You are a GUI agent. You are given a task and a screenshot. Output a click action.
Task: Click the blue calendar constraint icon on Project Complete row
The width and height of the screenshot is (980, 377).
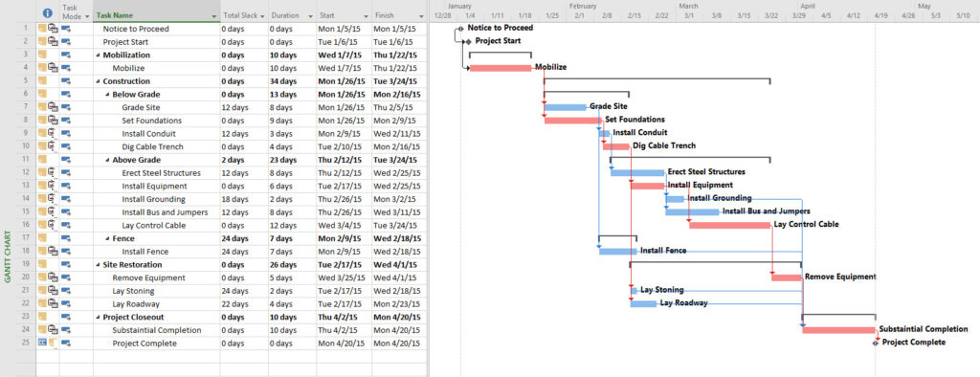pyautogui.click(x=42, y=343)
